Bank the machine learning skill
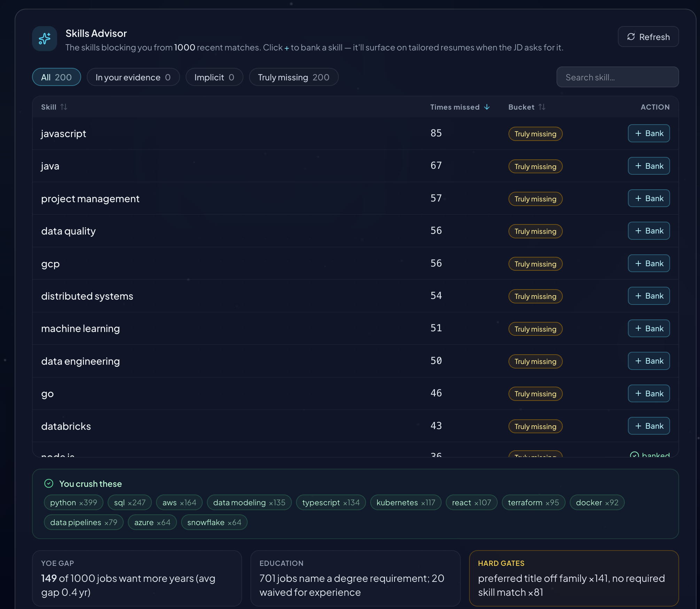The width and height of the screenshot is (700, 609). point(649,329)
